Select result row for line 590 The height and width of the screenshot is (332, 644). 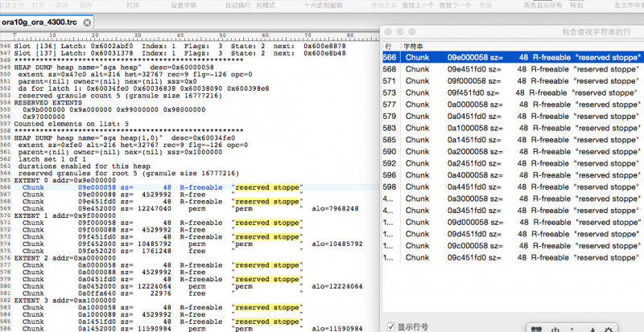pos(514,151)
